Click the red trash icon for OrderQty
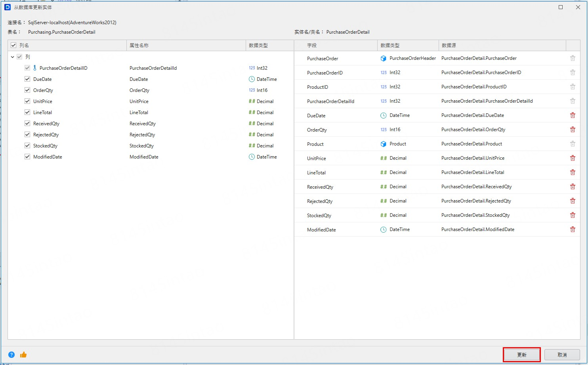The width and height of the screenshot is (588, 365). click(573, 130)
